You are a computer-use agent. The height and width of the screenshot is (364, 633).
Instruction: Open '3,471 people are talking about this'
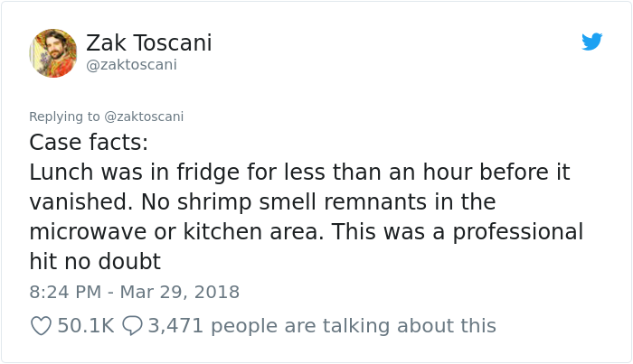[x=322, y=325]
